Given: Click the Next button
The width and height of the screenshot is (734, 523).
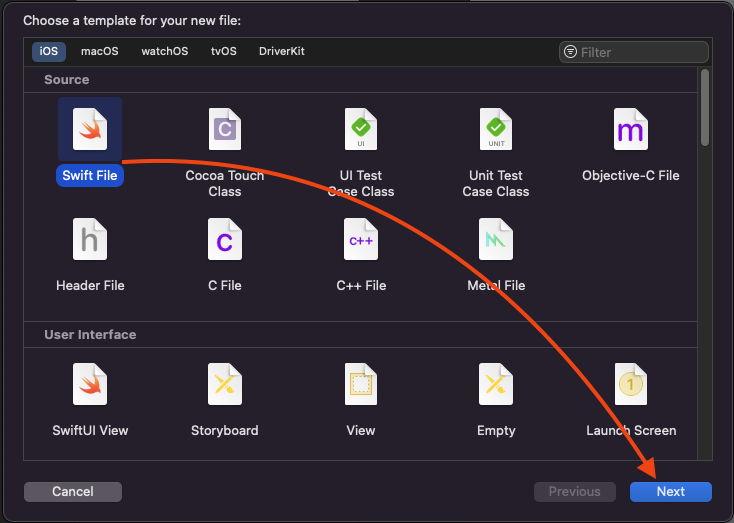Looking at the screenshot, I should pyautogui.click(x=671, y=492).
